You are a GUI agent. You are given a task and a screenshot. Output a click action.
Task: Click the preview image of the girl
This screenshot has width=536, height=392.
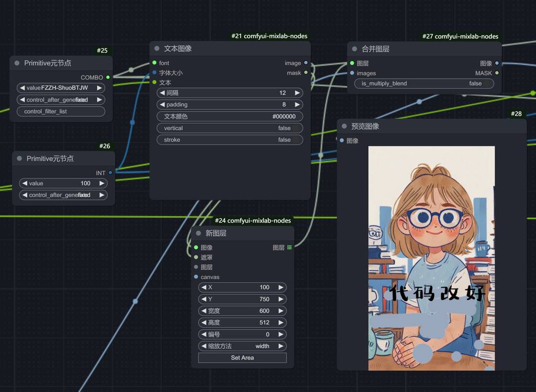tap(431, 258)
